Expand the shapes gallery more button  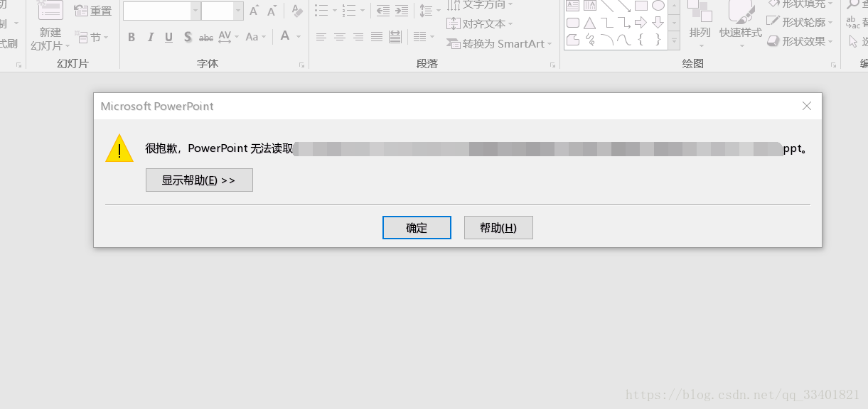675,42
